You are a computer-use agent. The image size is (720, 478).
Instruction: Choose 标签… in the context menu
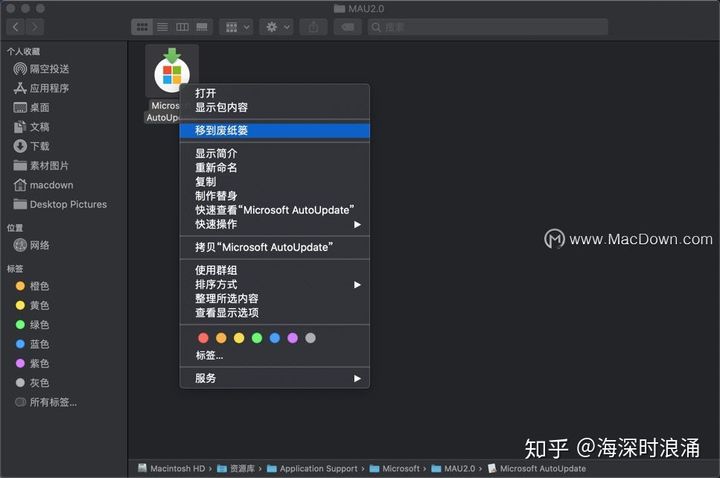coord(275,355)
